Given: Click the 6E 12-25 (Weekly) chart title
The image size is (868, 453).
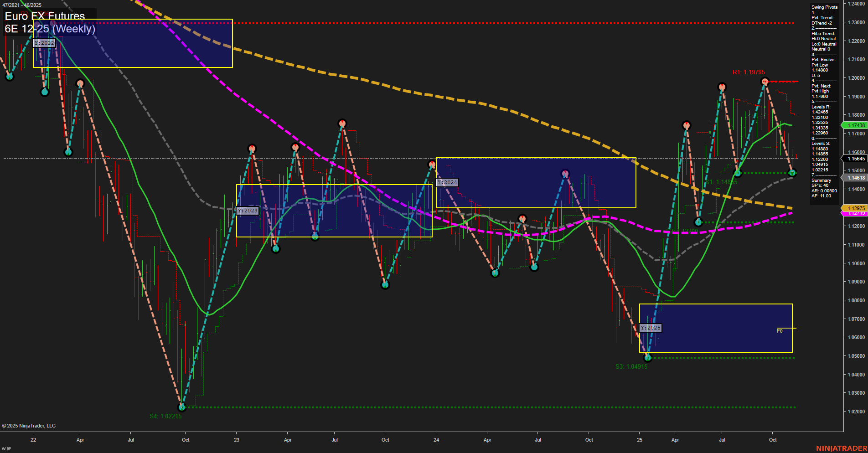Looking at the screenshot, I should click(50, 28).
